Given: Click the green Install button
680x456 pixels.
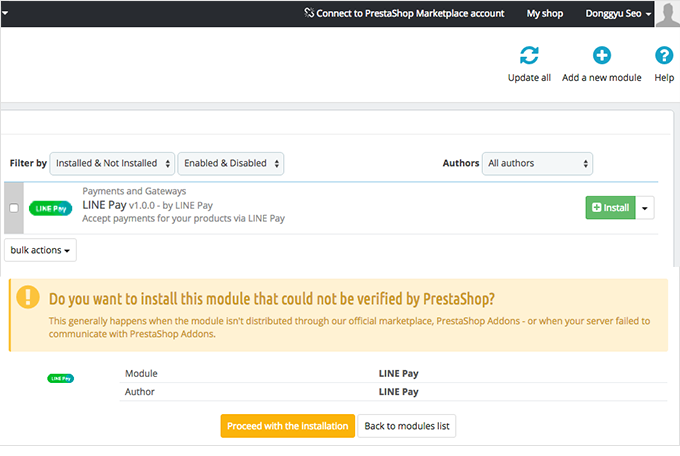Looking at the screenshot, I should (610, 208).
